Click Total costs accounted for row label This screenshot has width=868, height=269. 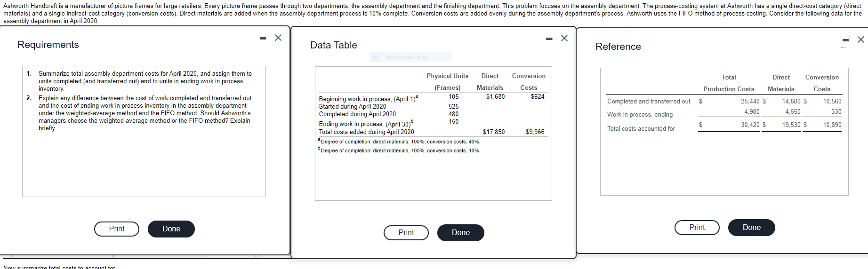click(x=641, y=128)
